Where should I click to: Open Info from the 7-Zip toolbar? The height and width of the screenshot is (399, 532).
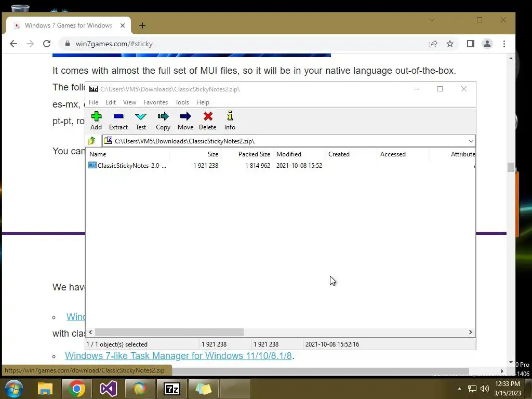[x=230, y=121]
